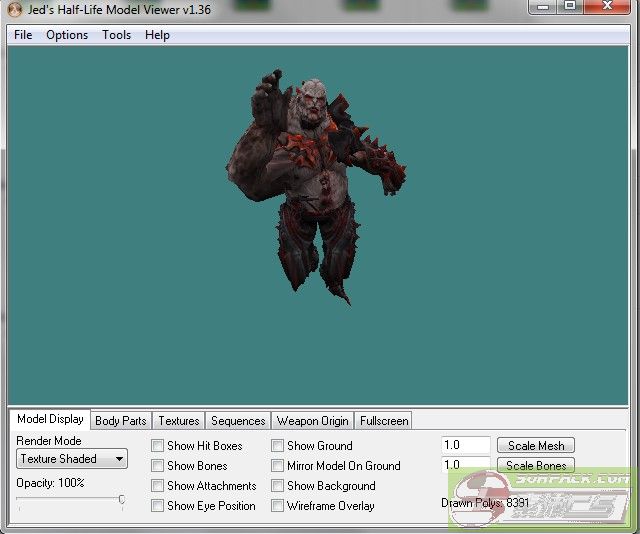Open the Render Mode dropdown

click(x=72, y=459)
